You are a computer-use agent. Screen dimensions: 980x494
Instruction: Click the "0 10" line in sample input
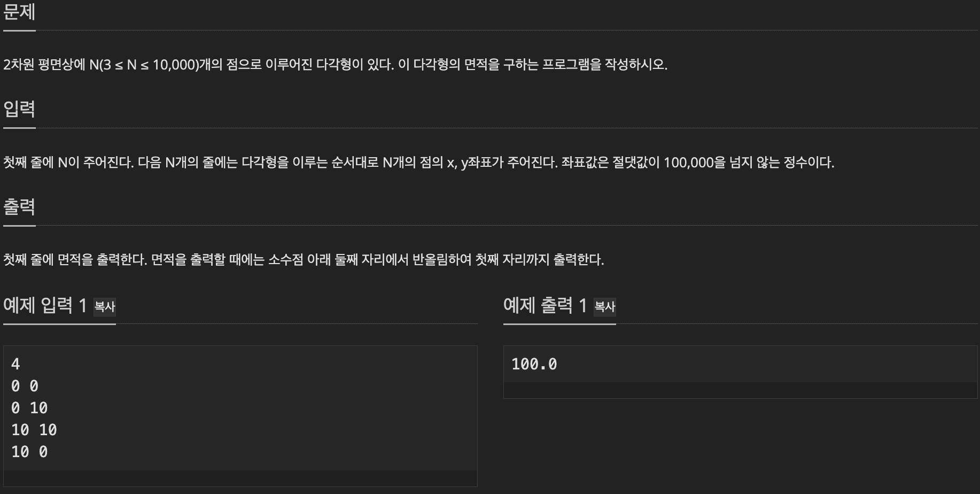(29, 408)
